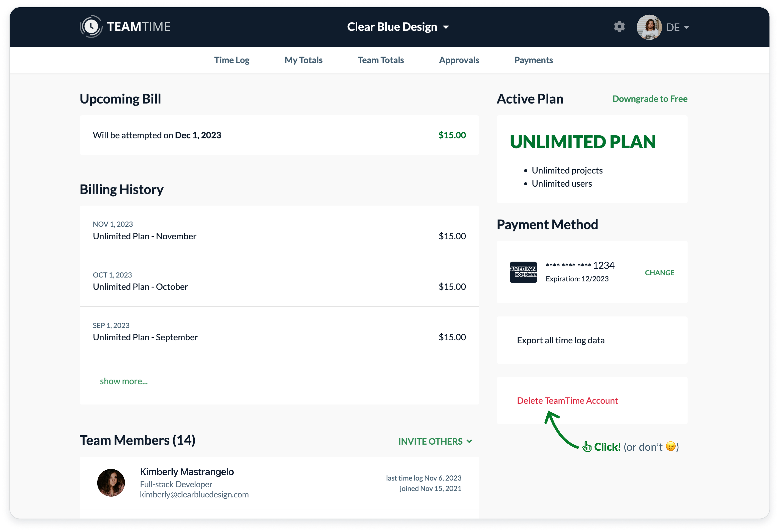Click Kimberly Mastrangelo's profile photo
779x532 pixels.
(111, 482)
